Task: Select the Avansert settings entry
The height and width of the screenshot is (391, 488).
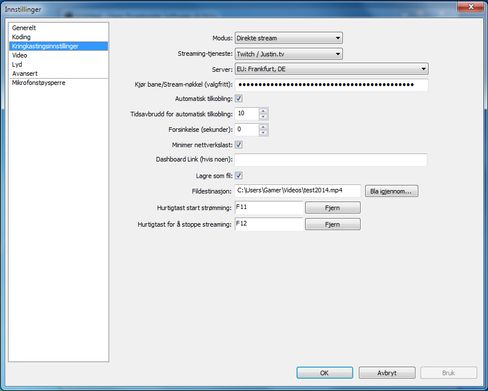Action: [25, 73]
